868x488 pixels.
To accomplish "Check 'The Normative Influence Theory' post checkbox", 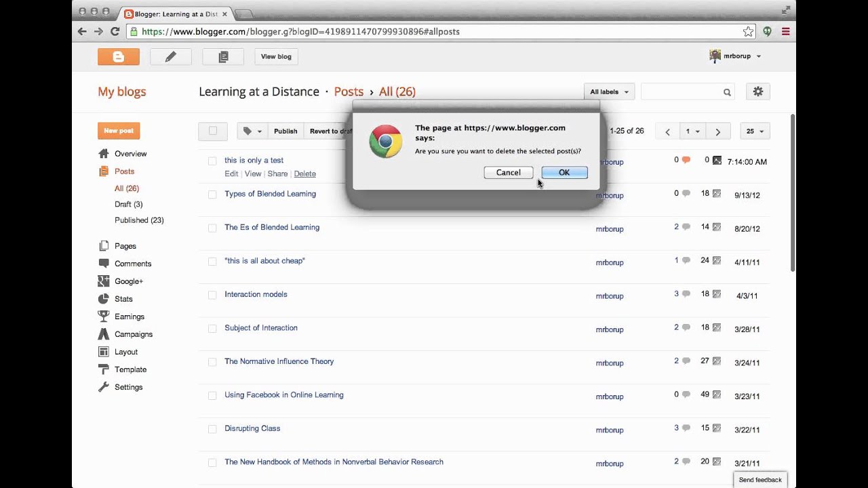I will tap(212, 362).
